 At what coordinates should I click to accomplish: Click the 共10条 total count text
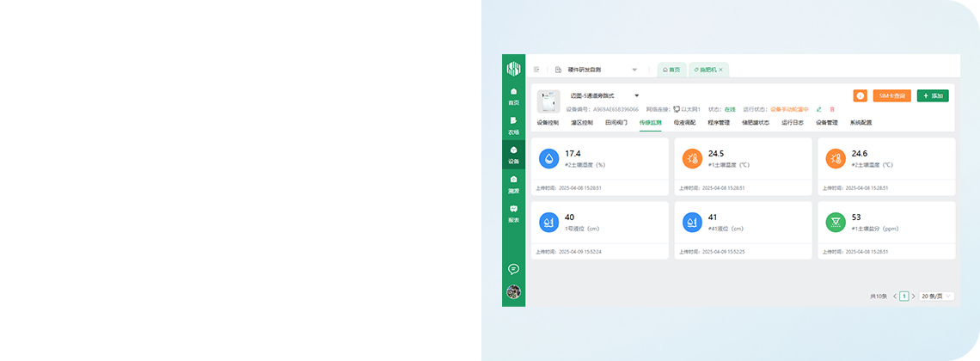[x=878, y=296]
